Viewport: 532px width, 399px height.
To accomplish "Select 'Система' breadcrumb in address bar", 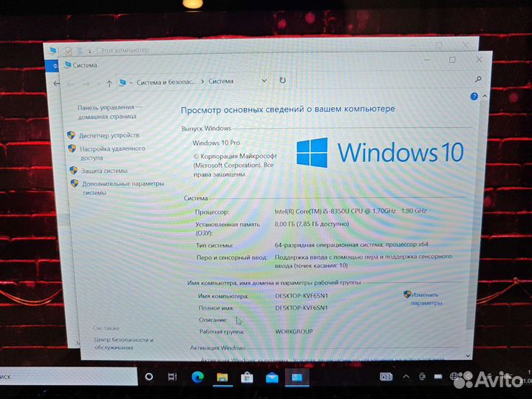I will (x=221, y=81).
